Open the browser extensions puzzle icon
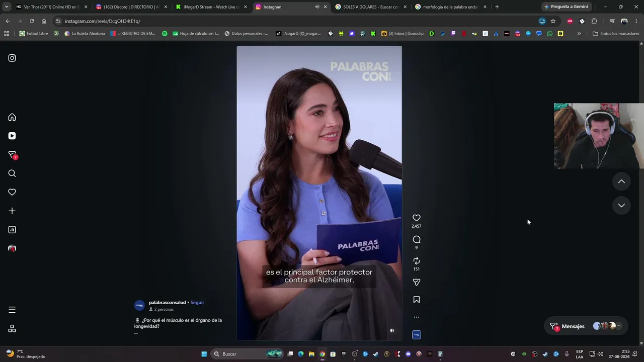The image size is (644, 362). coord(594,21)
